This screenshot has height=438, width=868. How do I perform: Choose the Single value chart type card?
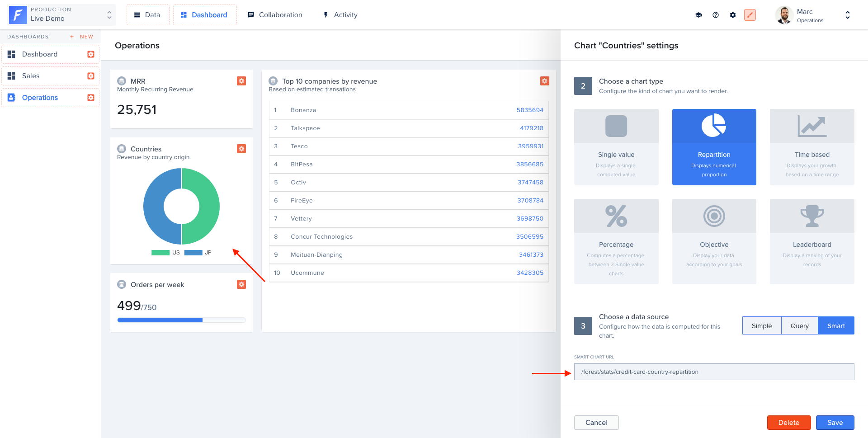click(x=616, y=147)
